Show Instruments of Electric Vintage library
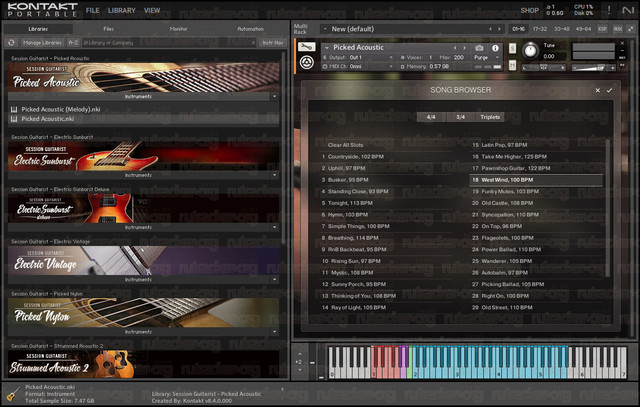This screenshot has height=407, width=640. [x=138, y=280]
